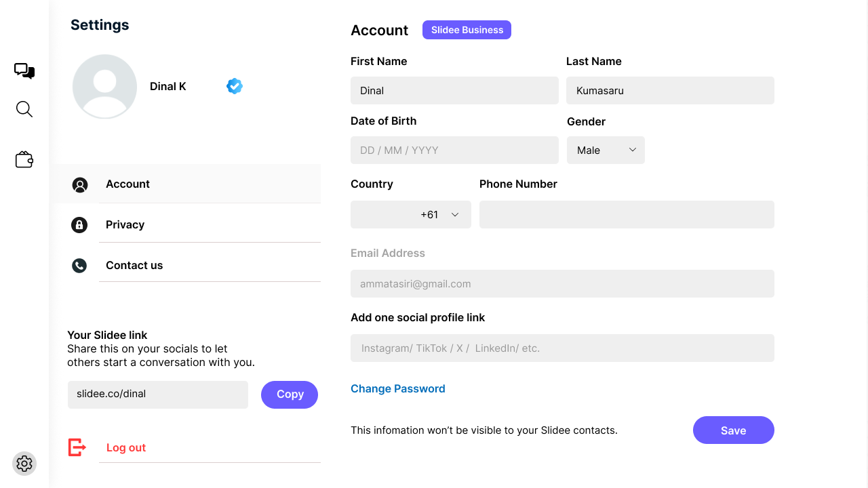
Task: Click the verified badge next to Dinal K
Action: 234,86
